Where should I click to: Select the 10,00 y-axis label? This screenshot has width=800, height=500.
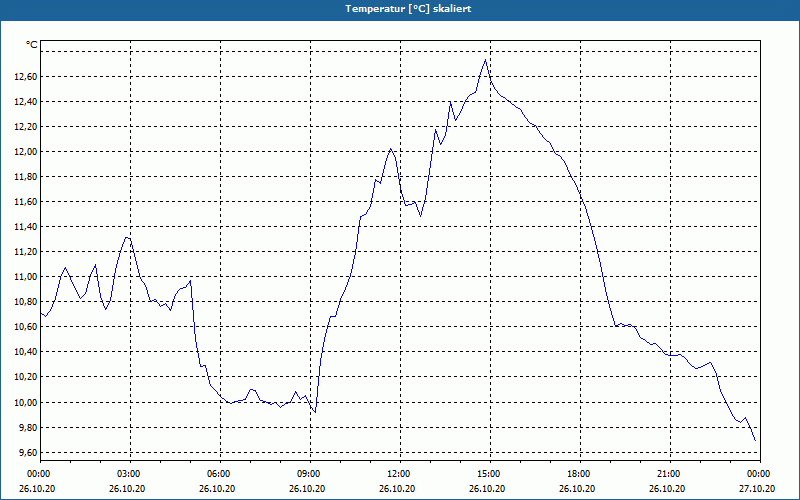pos(26,402)
